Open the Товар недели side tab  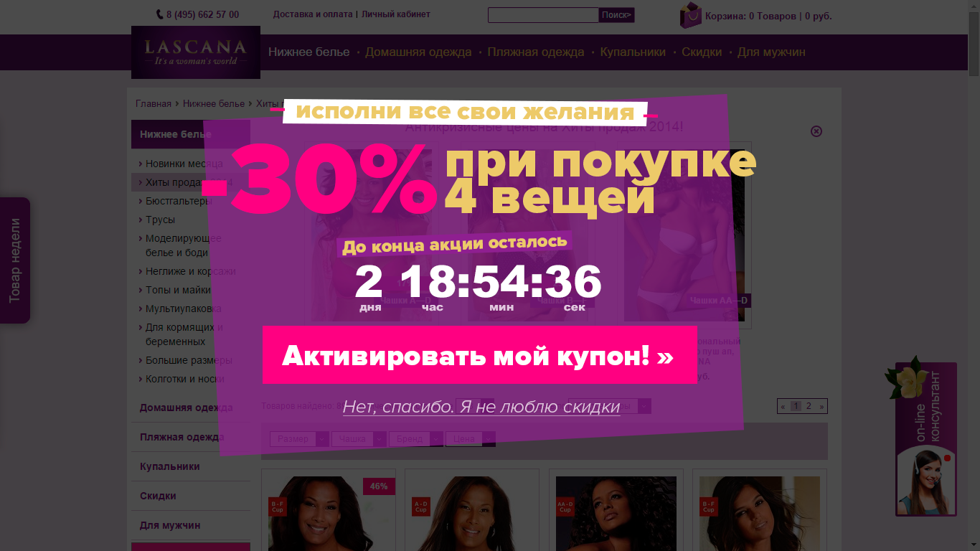pos(15,260)
